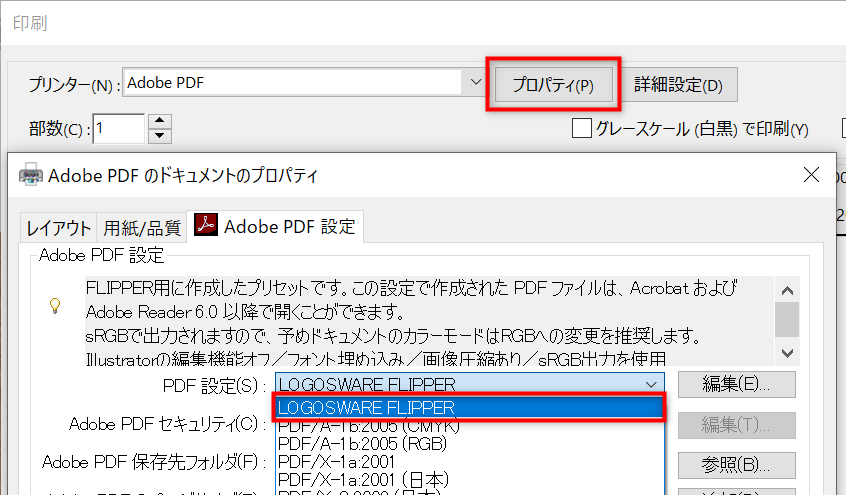Viewport: 846px width, 495px height.
Task: Close the Adobe PDF properties dialog
Action: click(812, 175)
